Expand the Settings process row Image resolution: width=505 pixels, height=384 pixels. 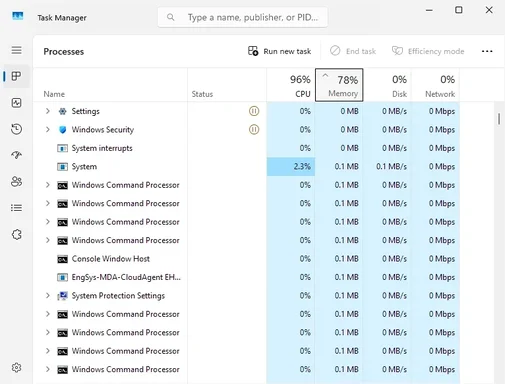coord(47,111)
